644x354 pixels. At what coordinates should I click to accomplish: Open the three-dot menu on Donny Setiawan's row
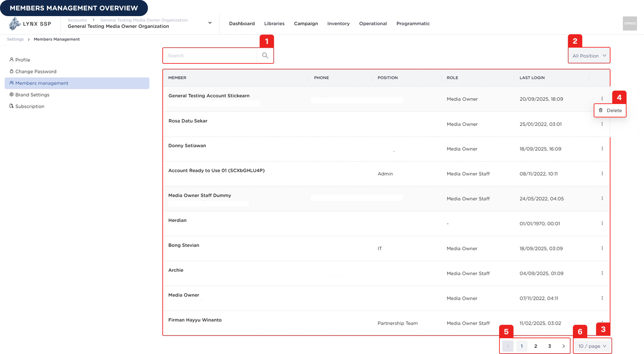click(x=602, y=148)
